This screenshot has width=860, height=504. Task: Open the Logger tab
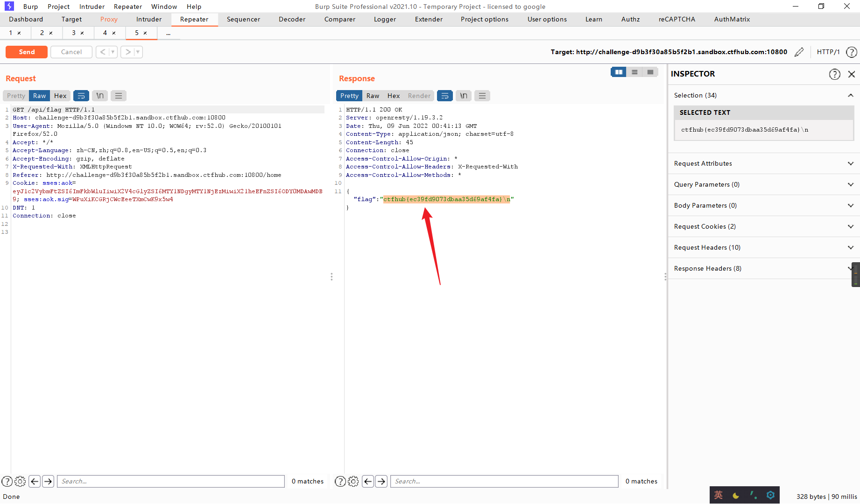pos(385,19)
